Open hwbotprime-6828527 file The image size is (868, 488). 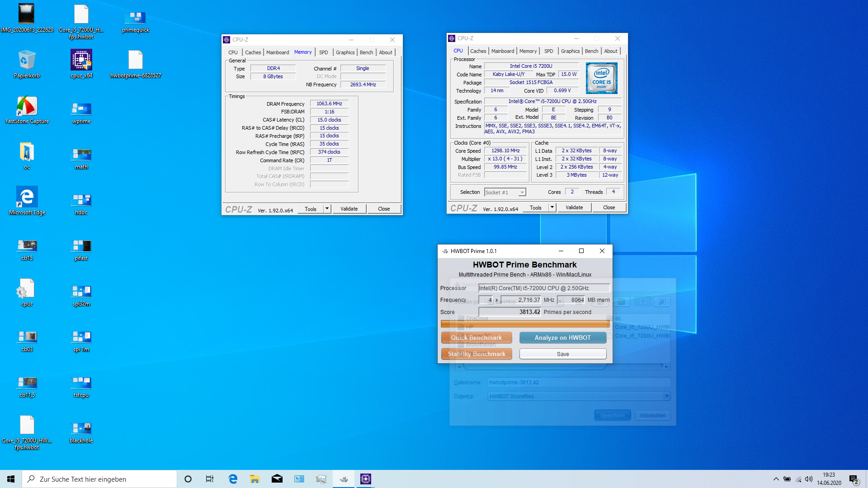click(136, 64)
